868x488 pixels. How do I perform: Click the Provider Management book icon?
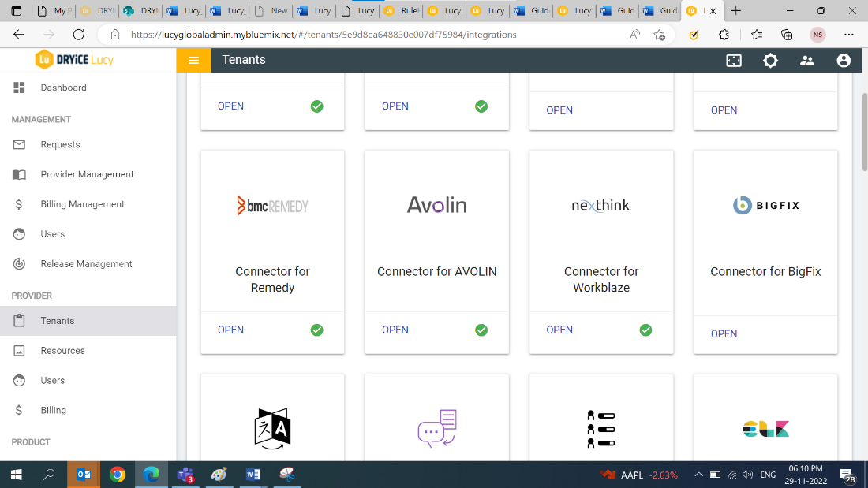coord(19,174)
